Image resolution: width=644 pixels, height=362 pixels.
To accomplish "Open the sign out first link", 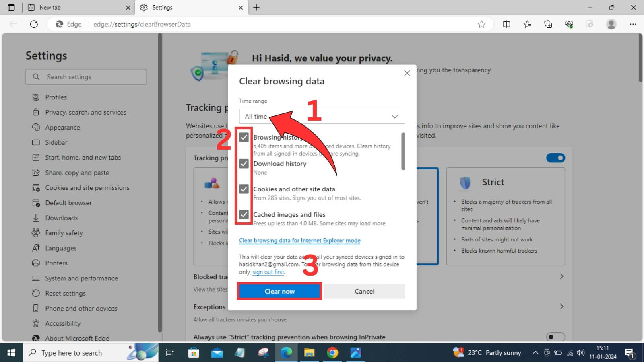I will tap(268, 272).
